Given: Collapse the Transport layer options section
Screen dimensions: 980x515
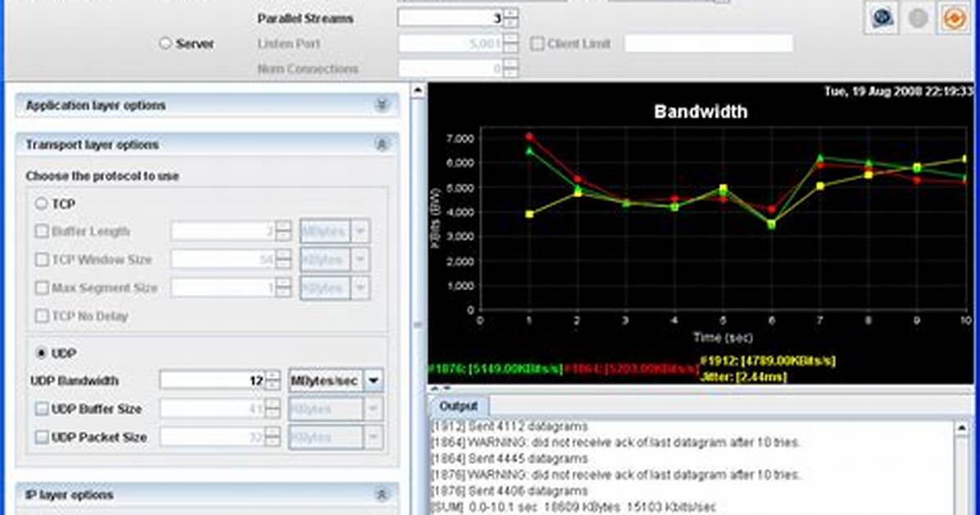Looking at the screenshot, I should point(381,144).
